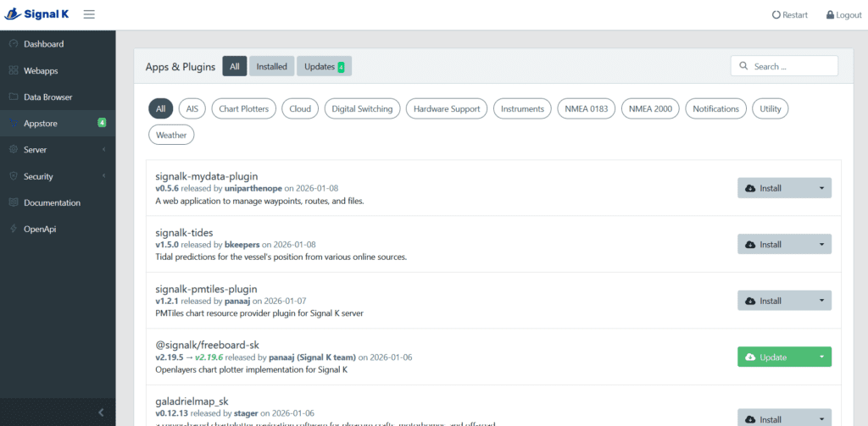Click the plugin search field
The width and height of the screenshot is (868, 426).
(784, 66)
